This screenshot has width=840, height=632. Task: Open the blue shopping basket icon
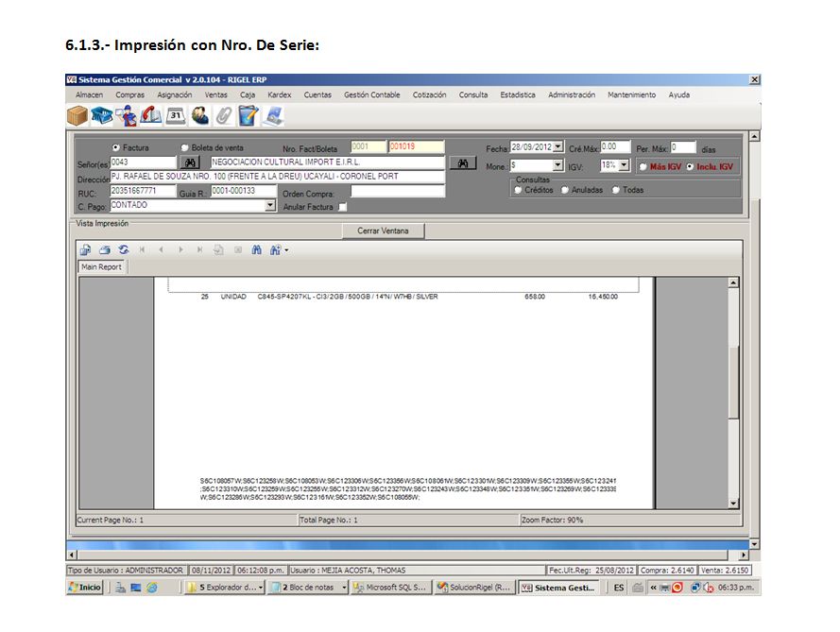[x=101, y=116]
